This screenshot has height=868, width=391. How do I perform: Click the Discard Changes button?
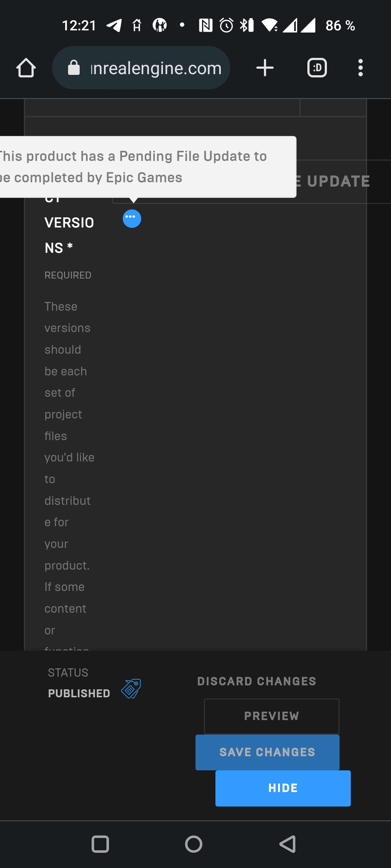click(257, 681)
